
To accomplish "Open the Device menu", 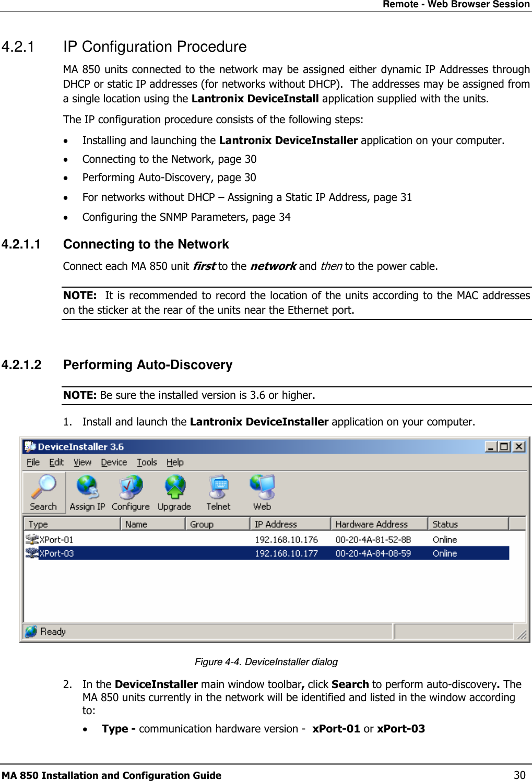I will tap(114, 462).
